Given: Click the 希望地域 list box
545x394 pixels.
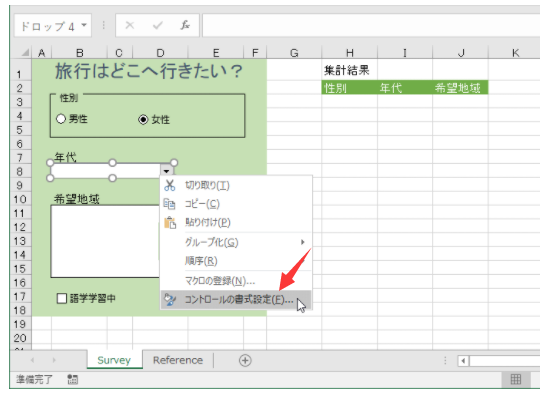Looking at the screenshot, I should click(x=105, y=241).
